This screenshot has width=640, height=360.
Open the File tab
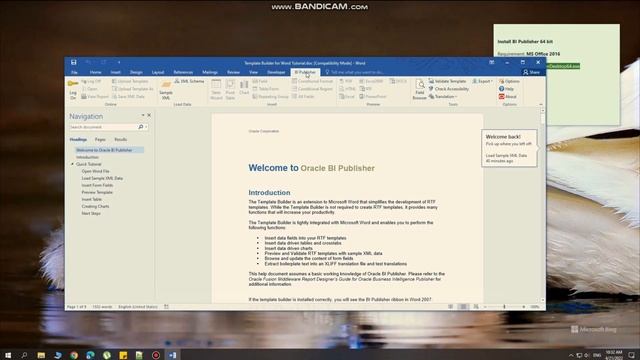(74, 72)
